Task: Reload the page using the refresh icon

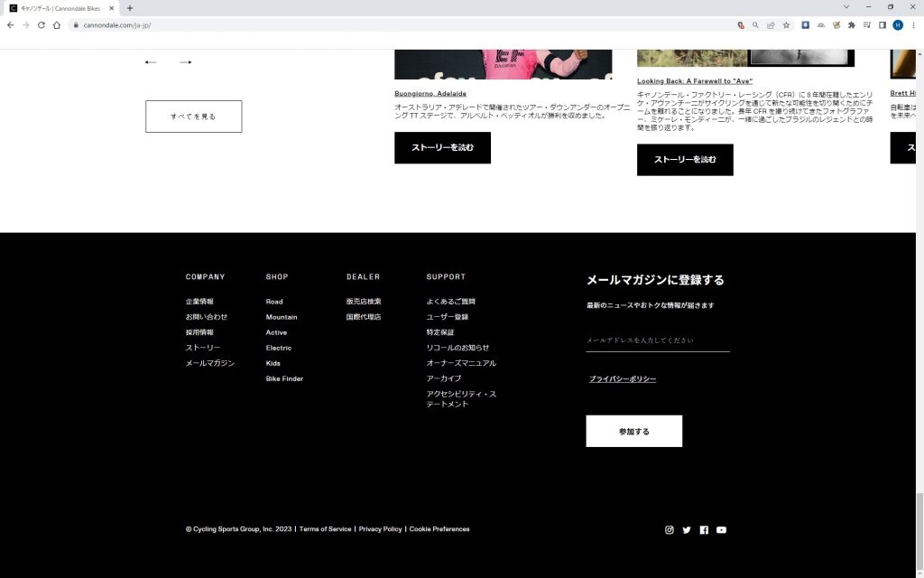Action: point(41,25)
